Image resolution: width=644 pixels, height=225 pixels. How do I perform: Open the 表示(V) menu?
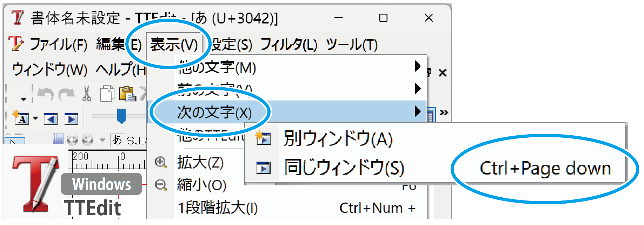coord(174,45)
